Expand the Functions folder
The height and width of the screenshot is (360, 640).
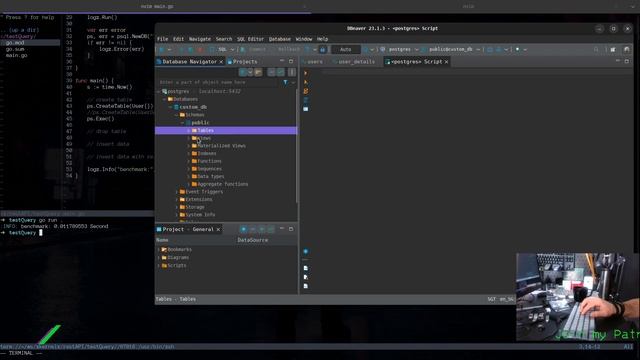[x=189, y=161]
